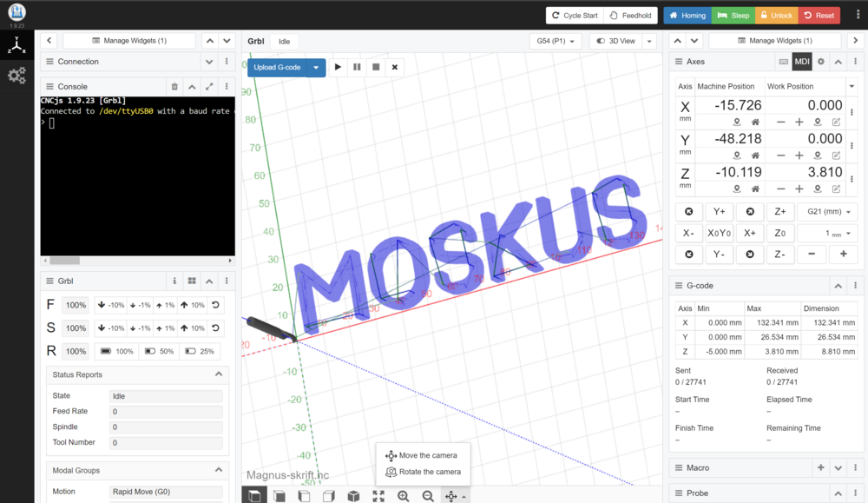Screen dimensions: 868x503
Task: Reset feed override to 100%
Action: (215, 305)
